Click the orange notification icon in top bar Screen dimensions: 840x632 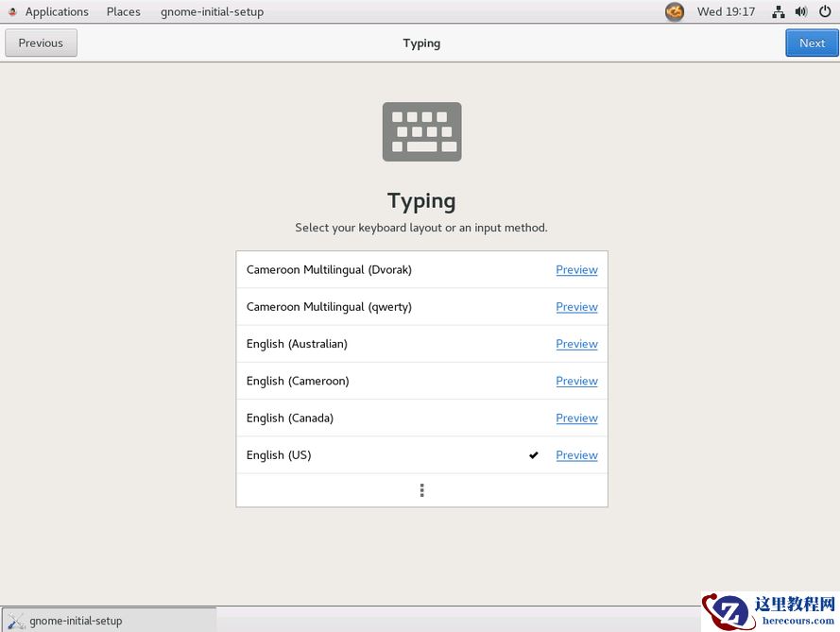point(675,11)
